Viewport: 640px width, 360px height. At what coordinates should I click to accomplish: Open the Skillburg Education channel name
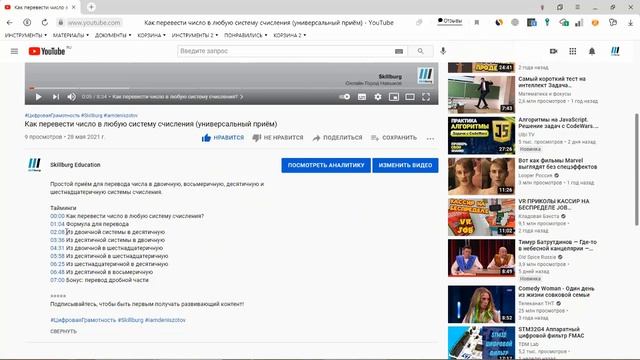pos(75,165)
